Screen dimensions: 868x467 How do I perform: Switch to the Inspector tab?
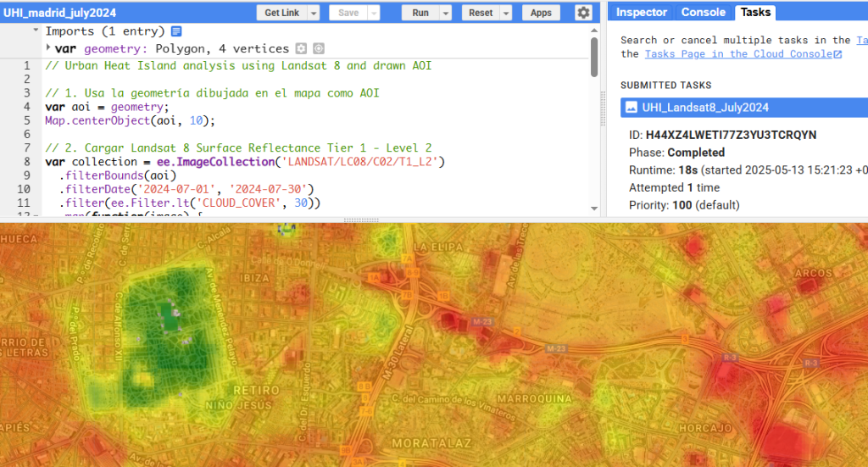(642, 12)
